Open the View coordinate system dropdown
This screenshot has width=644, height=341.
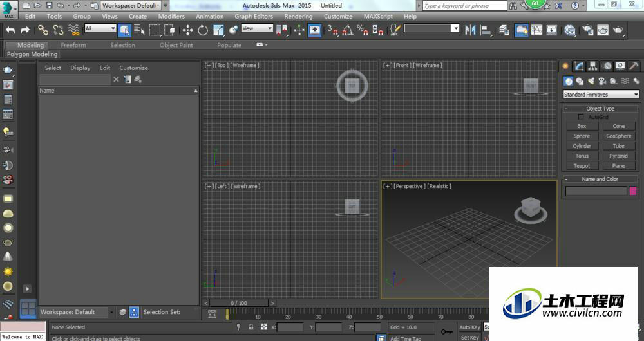coord(257,28)
